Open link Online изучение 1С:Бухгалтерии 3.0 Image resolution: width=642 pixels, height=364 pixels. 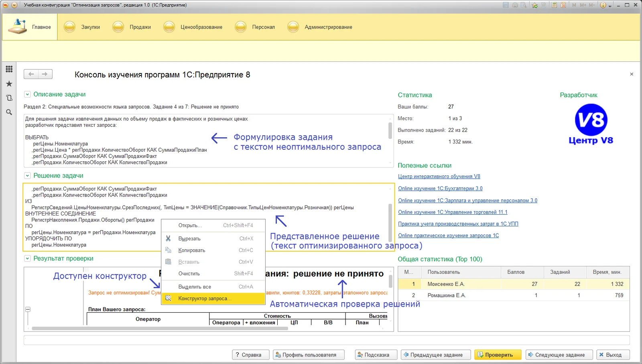pyautogui.click(x=440, y=189)
